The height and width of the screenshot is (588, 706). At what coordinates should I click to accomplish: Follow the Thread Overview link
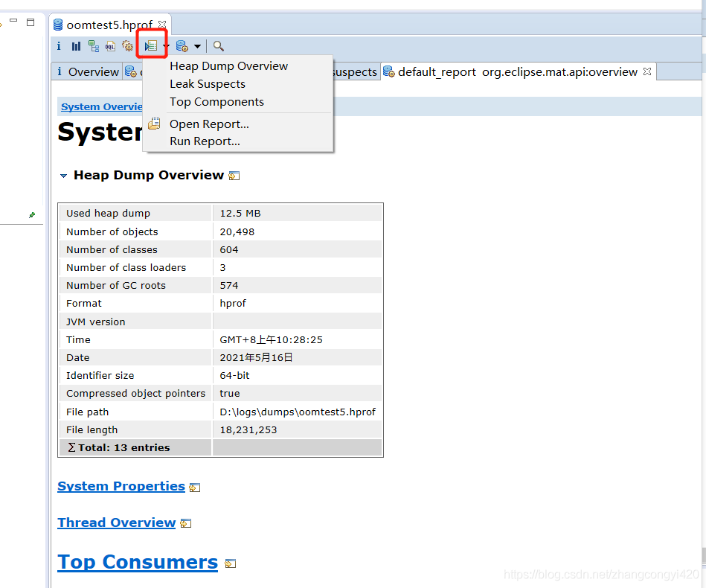point(117,523)
